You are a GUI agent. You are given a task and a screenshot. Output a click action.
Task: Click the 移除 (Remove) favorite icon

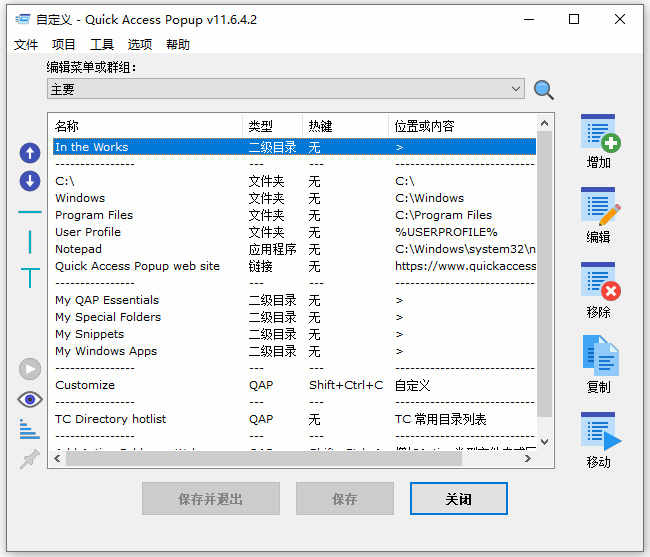600,282
